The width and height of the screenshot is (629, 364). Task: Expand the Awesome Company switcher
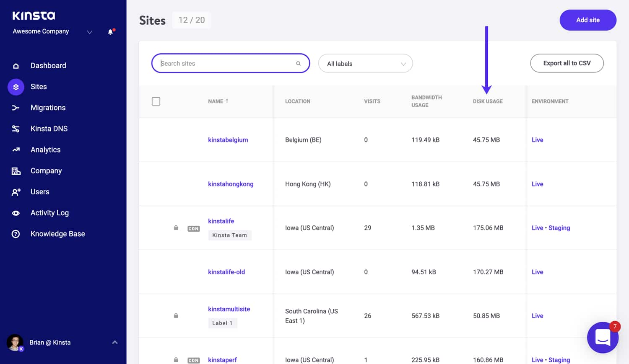pyautogui.click(x=89, y=31)
